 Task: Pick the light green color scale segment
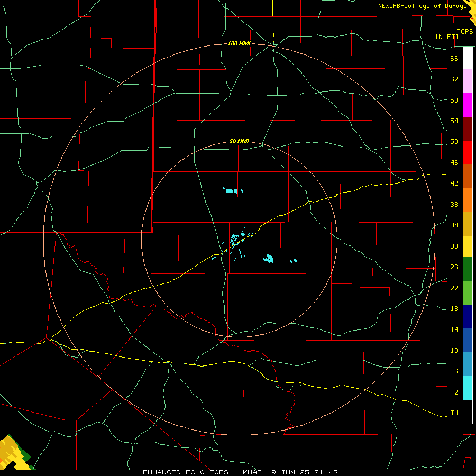click(467, 293)
